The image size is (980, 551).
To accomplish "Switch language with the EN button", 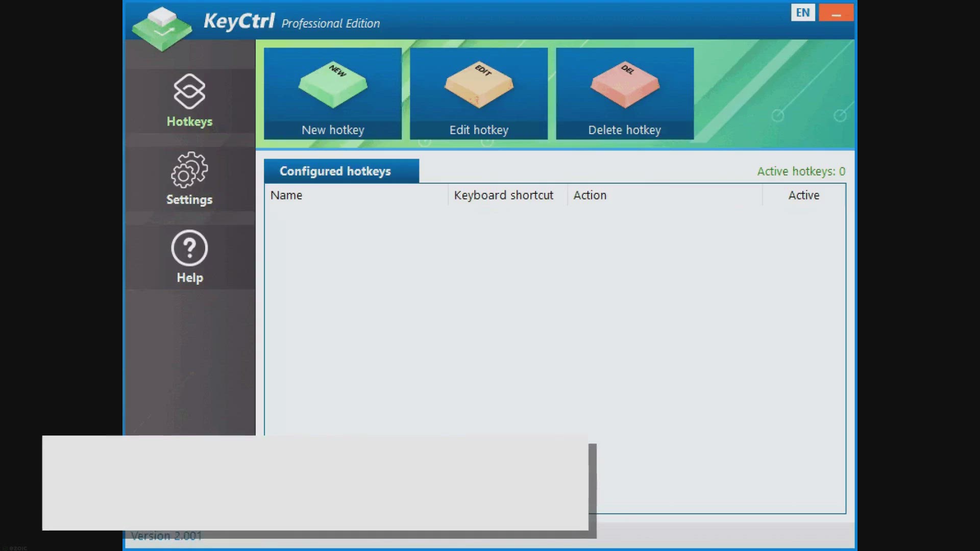I will pyautogui.click(x=803, y=13).
